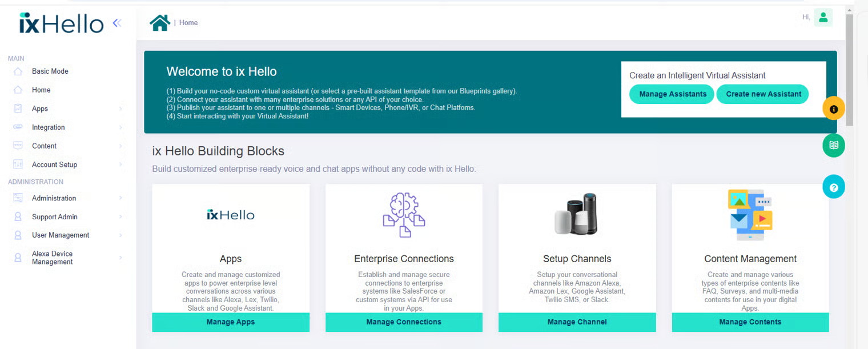
Task: Expand the Integration sidebar section
Action: pyautogui.click(x=48, y=127)
